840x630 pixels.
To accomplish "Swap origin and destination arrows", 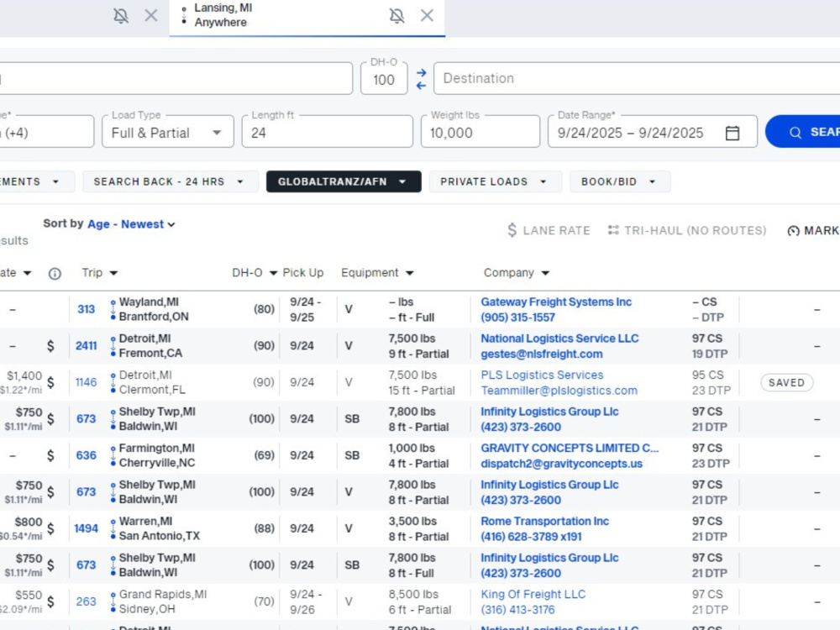I will pyautogui.click(x=421, y=79).
